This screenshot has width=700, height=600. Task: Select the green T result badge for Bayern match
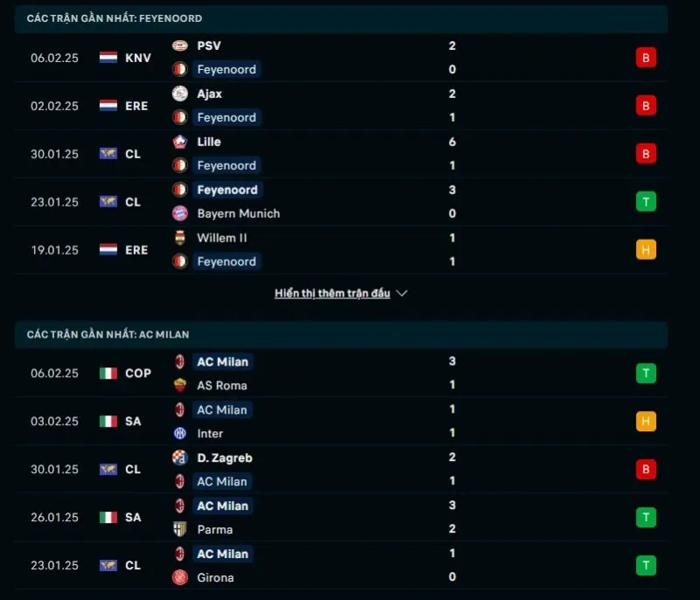click(x=646, y=201)
